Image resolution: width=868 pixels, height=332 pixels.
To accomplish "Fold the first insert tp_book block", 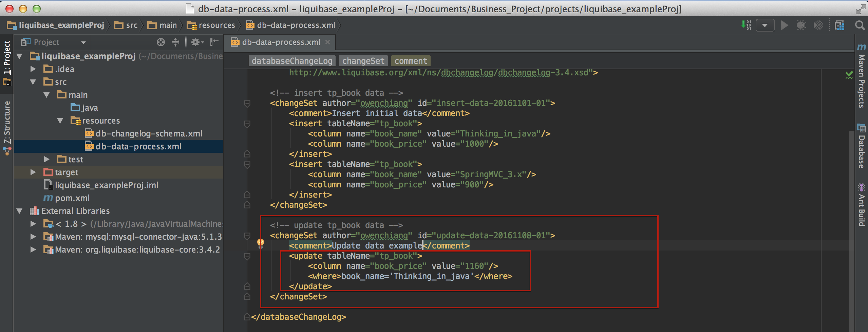I will click(247, 123).
